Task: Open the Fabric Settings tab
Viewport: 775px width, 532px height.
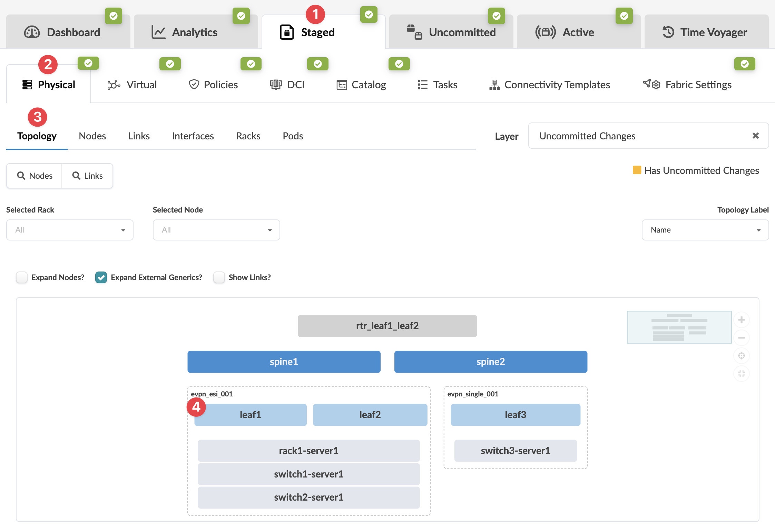Action: (687, 85)
